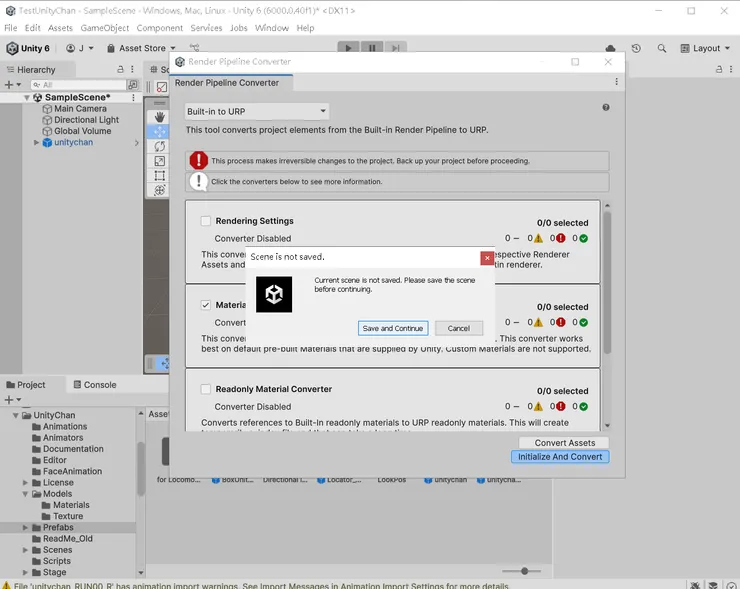Select the Rotate tool in Scene toolbar
Image resolution: width=740 pixels, height=589 pixels.
[x=160, y=146]
